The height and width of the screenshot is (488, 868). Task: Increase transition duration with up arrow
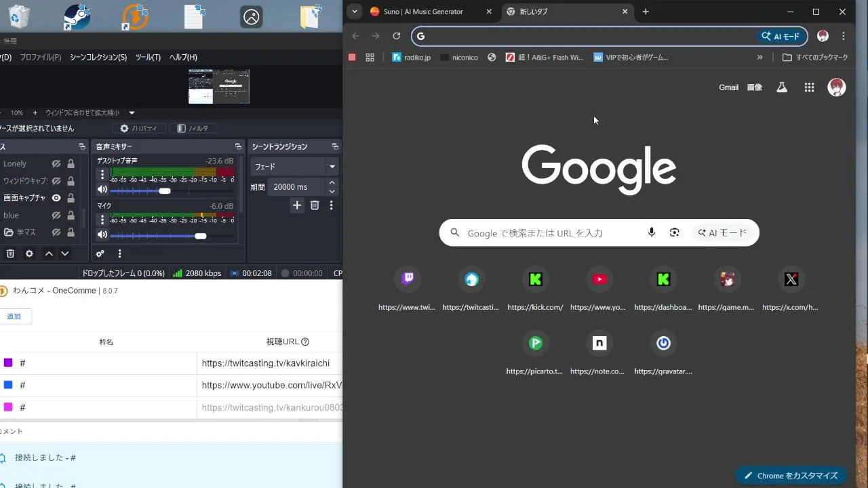click(332, 182)
